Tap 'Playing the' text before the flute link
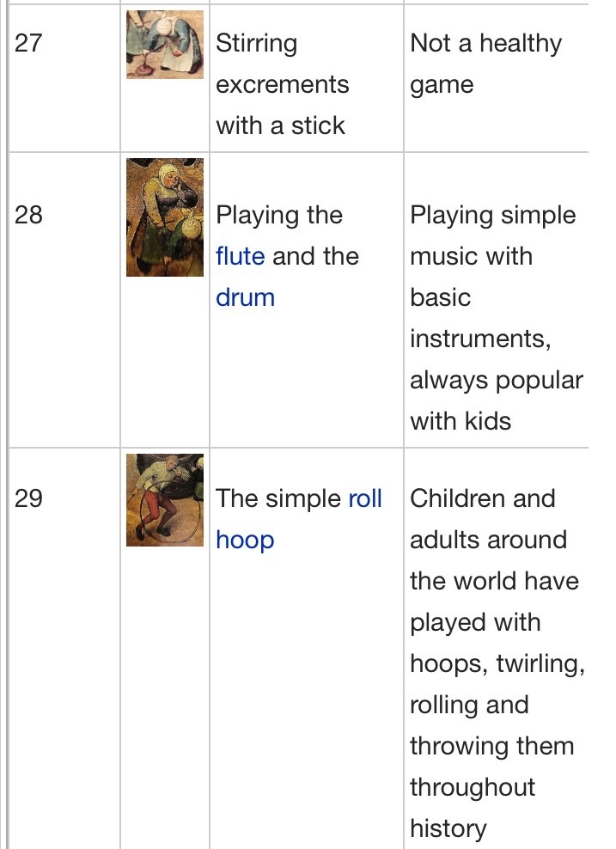 (278, 215)
